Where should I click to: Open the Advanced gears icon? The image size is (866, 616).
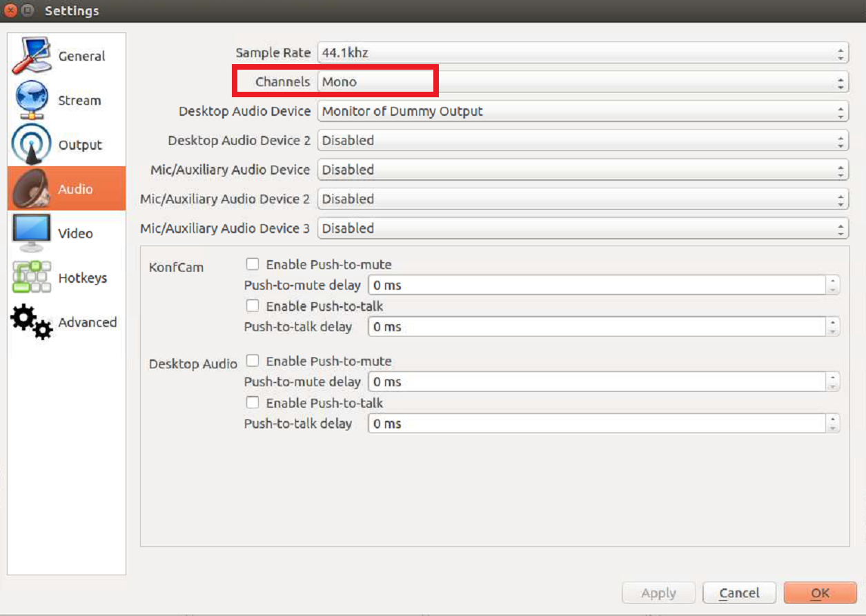(31, 322)
